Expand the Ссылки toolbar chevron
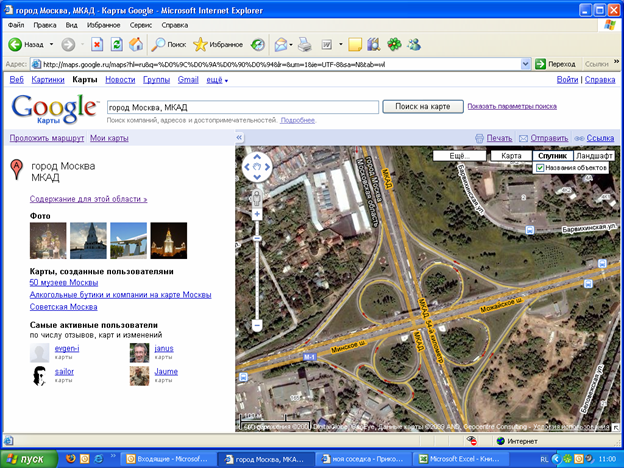Viewport: 625px width, 469px height. 616,62
